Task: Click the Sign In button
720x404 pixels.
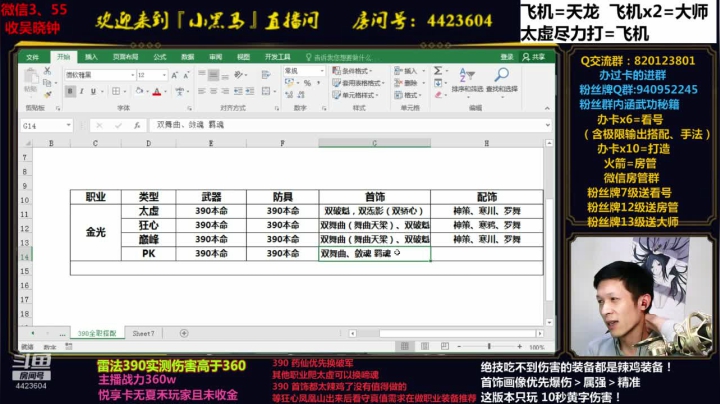Action: [x=507, y=57]
